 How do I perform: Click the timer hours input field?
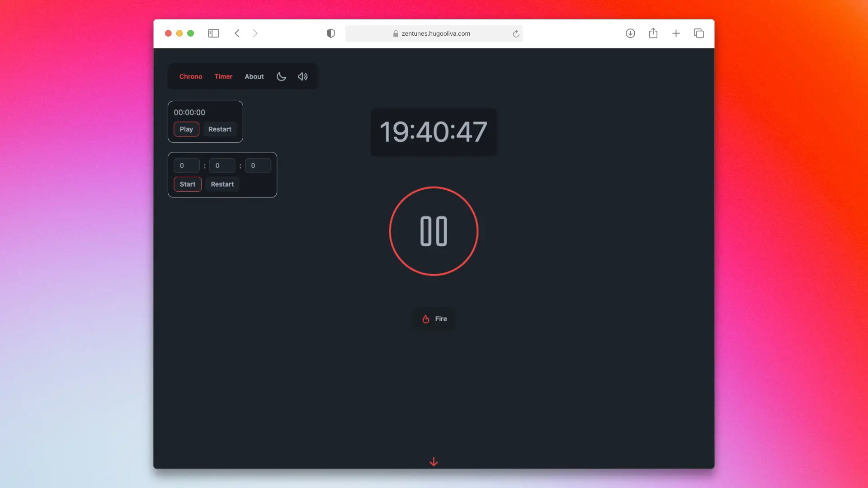coord(186,166)
